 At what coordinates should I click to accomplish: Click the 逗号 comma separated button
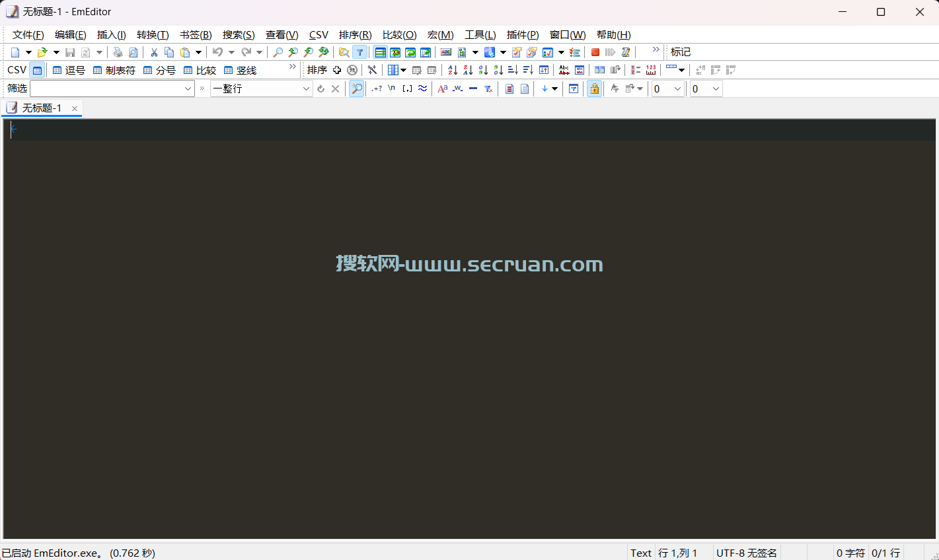pos(69,70)
